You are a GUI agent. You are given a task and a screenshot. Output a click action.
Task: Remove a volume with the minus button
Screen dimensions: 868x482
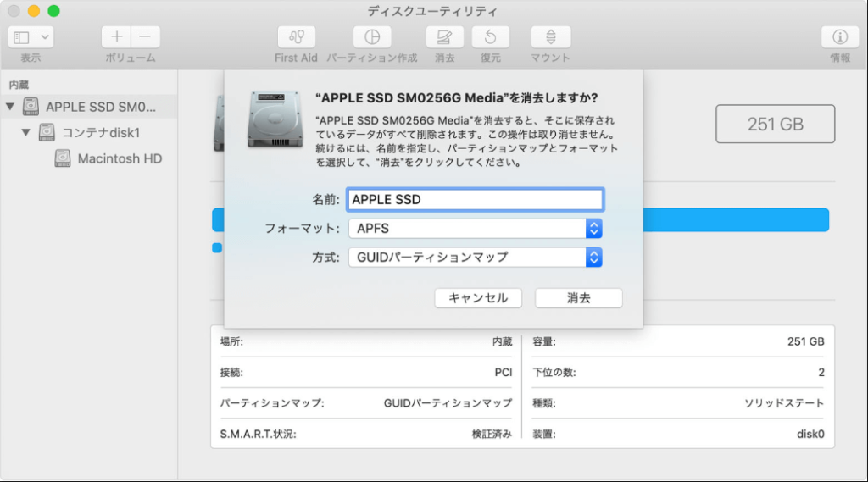tap(145, 37)
